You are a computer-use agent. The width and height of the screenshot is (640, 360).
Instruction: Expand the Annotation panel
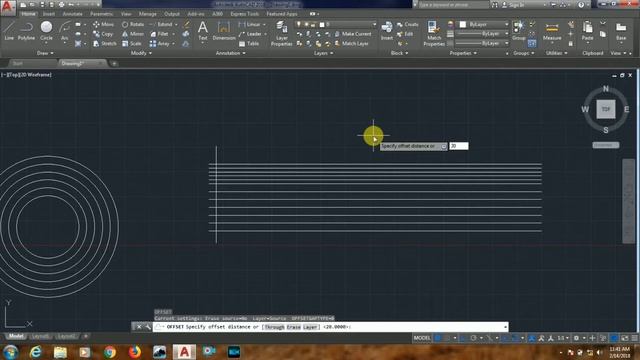tap(231, 53)
